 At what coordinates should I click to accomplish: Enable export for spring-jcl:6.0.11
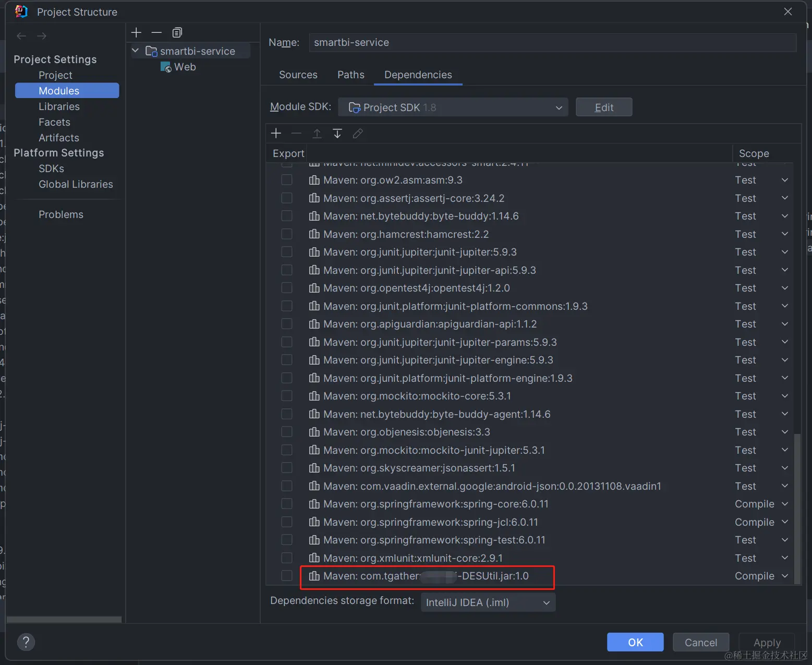pos(287,522)
